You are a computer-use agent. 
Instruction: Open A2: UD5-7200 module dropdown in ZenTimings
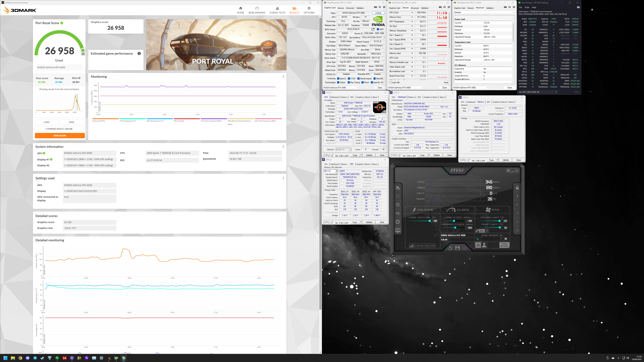click(538, 92)
